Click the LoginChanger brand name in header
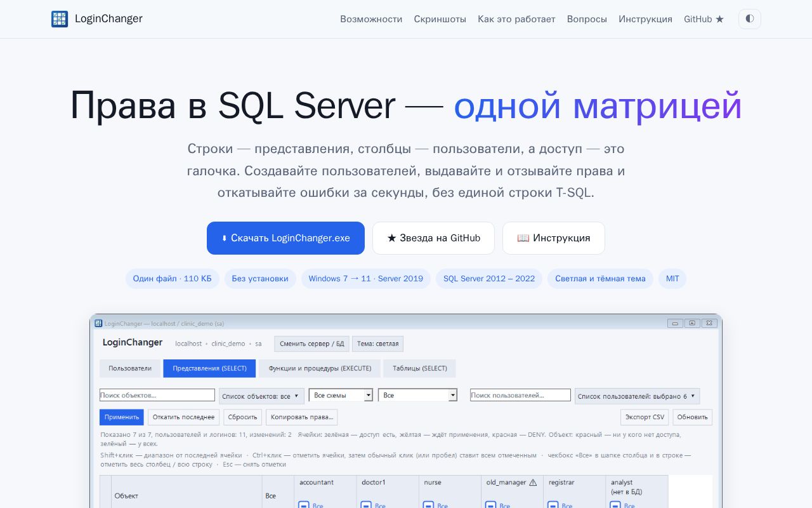Viewport: 812px width, 508px height. [x=108, y=18]
